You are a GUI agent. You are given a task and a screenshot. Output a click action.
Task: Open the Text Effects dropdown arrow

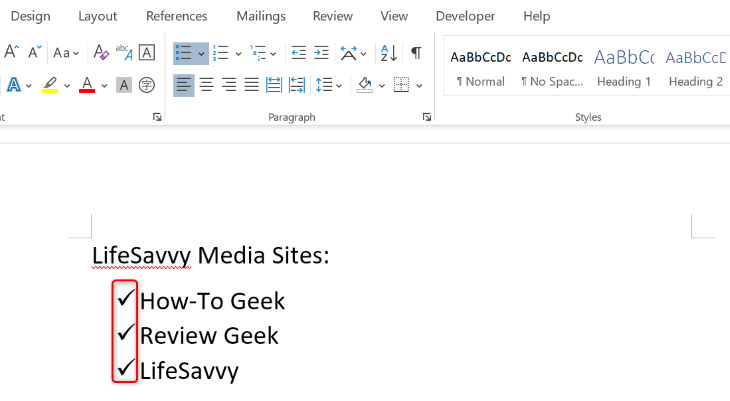point(29,86)
